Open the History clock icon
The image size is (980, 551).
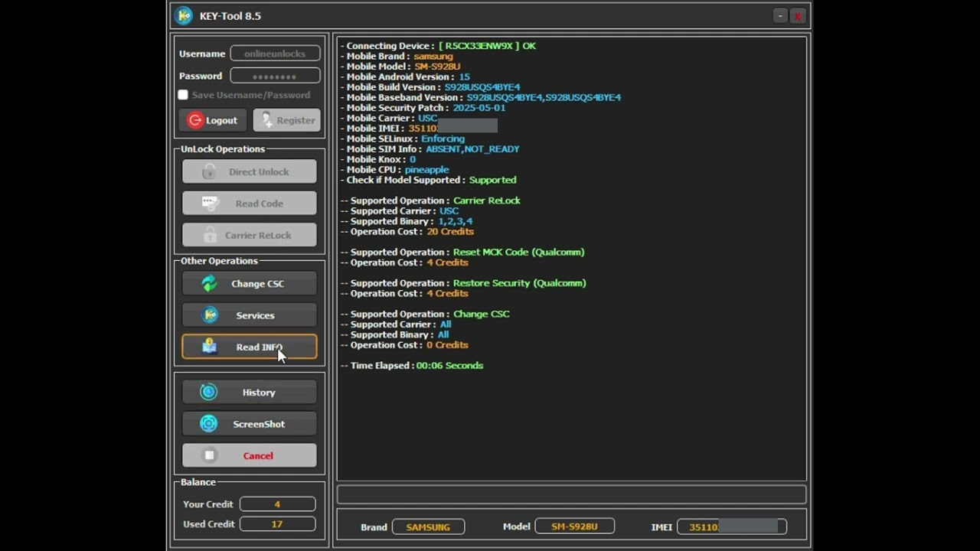(208, 392)
